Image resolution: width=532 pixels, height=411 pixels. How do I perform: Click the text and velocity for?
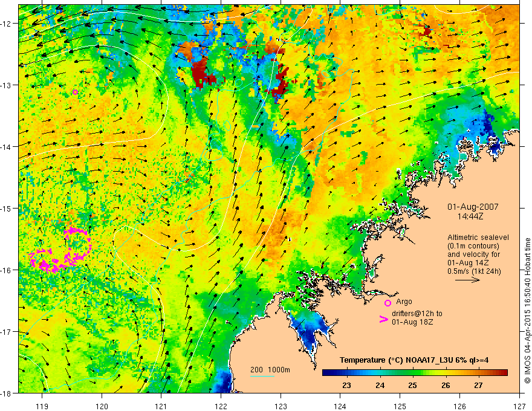point(473,254)
